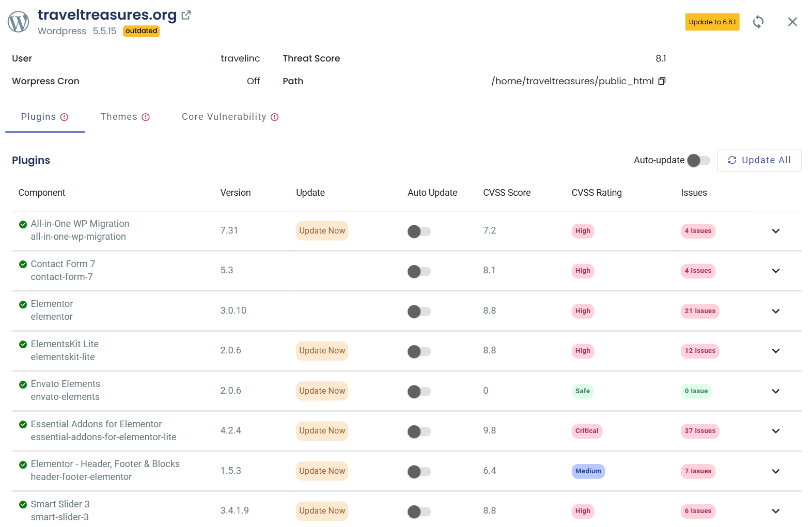Expand the All-in-One WP Migration row
This screenshot has width=812, height=527.
[775, 231]
